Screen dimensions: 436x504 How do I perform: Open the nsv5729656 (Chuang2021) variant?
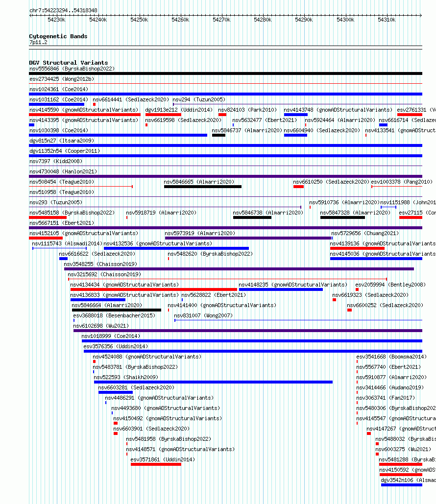[364, 233]
